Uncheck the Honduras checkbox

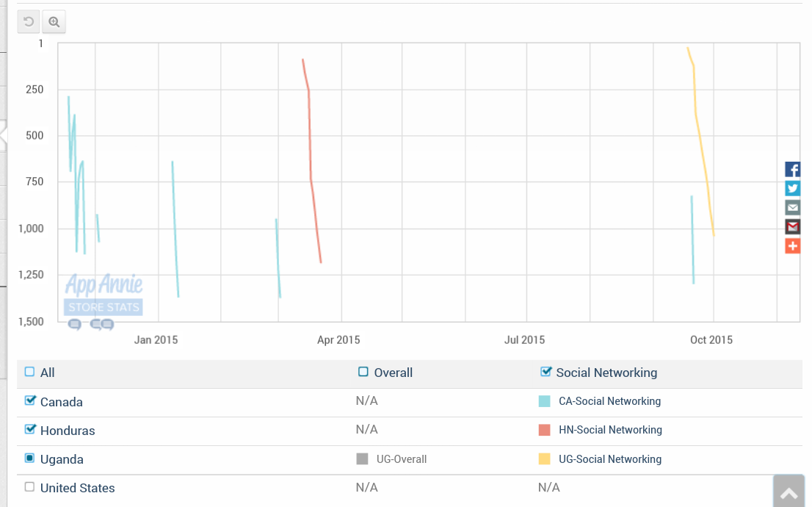pos(30,429)
